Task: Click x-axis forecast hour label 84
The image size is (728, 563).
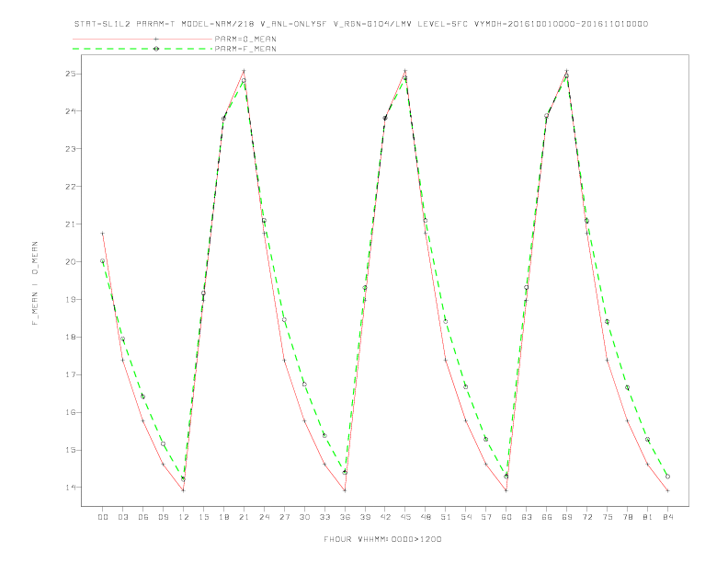Action: click(x=667, y=517)
